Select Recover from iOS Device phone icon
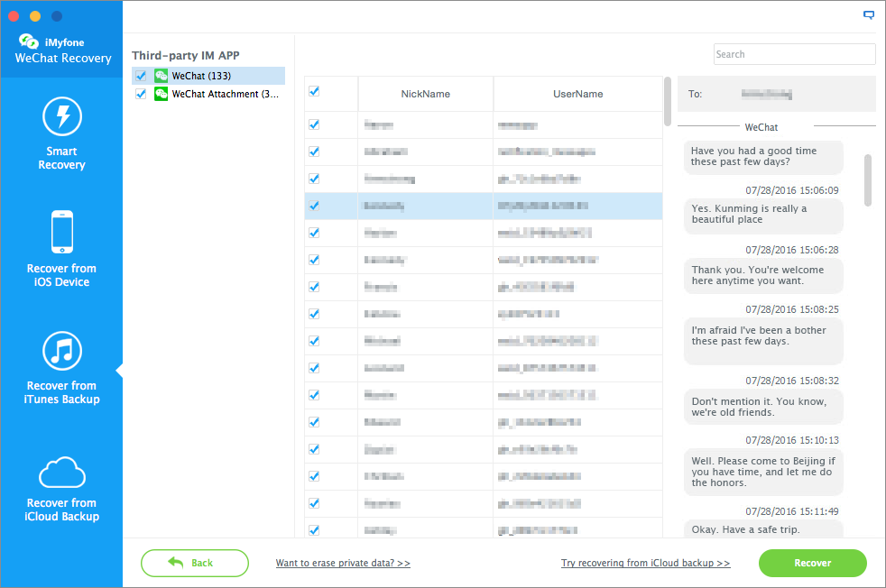 point(62,232)
